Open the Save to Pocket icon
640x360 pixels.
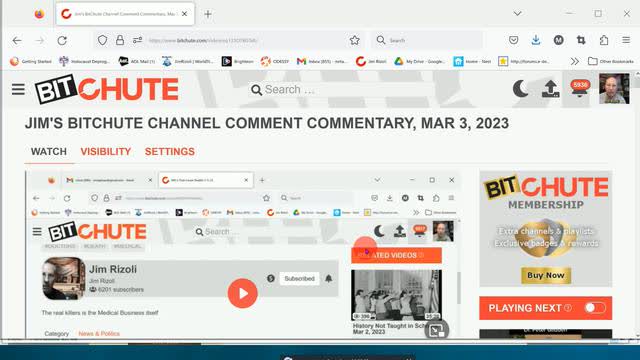[513, 40]
